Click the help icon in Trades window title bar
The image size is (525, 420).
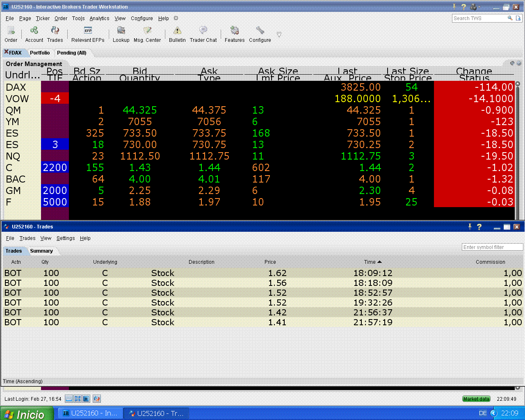479,226
